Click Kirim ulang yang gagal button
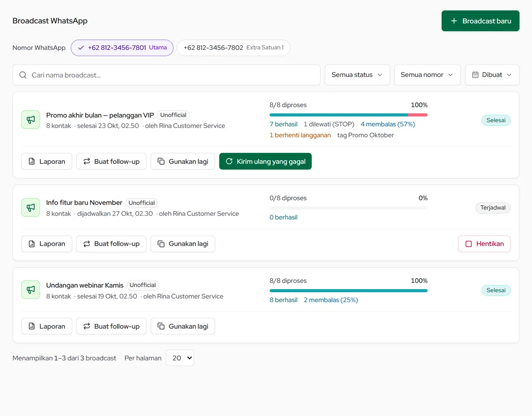Image resolution: width=532 pixels, height=416 pixels. coord(265,161)
